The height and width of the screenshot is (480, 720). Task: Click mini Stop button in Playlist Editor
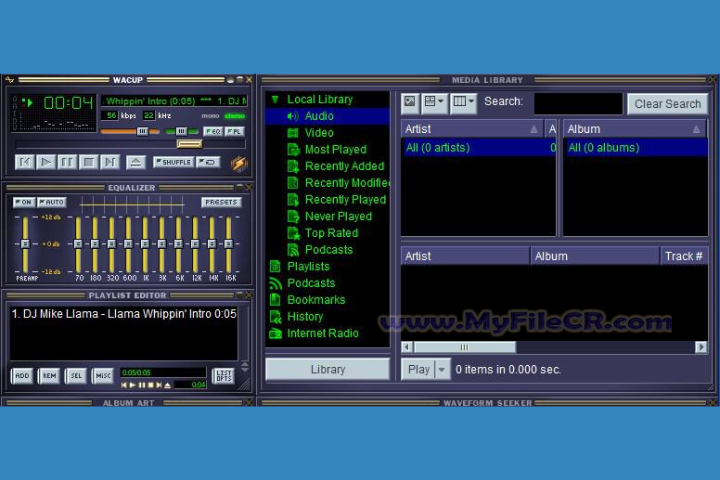pyautogui.click(x=150, y=385)
